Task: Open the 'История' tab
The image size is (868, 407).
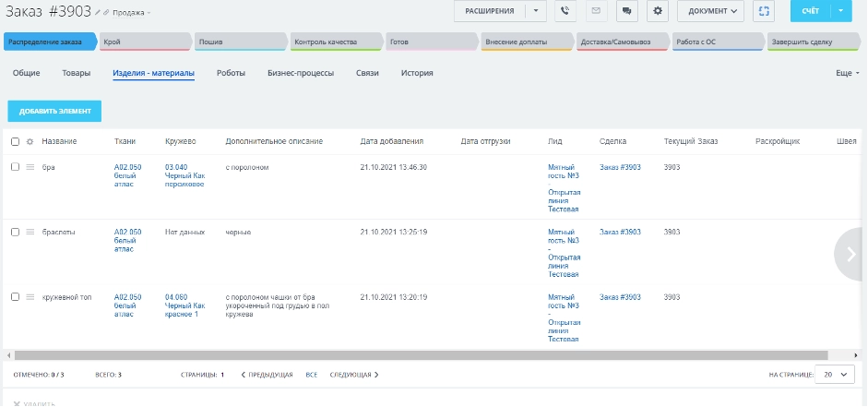Action: click(x=417, y=72)
